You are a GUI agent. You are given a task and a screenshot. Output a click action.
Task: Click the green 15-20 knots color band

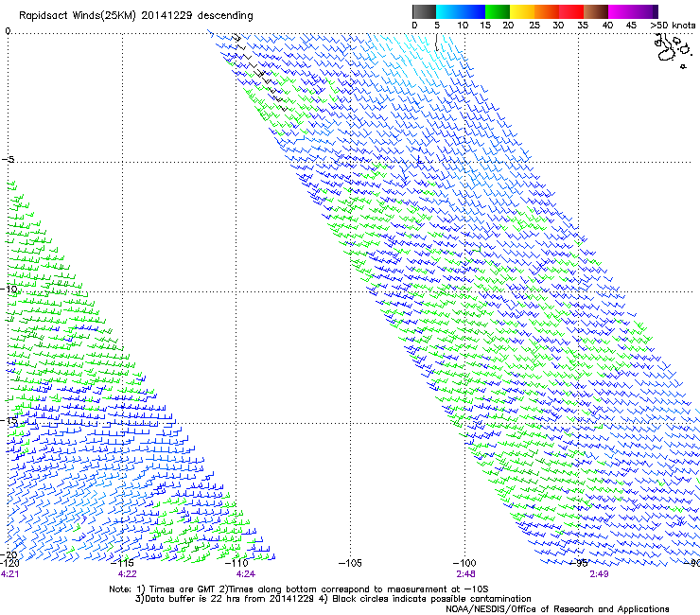(498, 11)
